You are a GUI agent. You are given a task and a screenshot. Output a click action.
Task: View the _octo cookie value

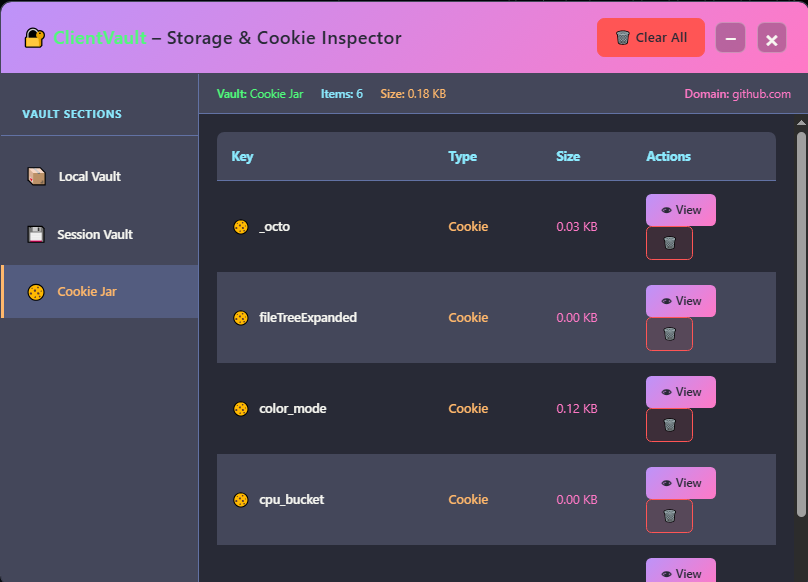pos(680,210)
